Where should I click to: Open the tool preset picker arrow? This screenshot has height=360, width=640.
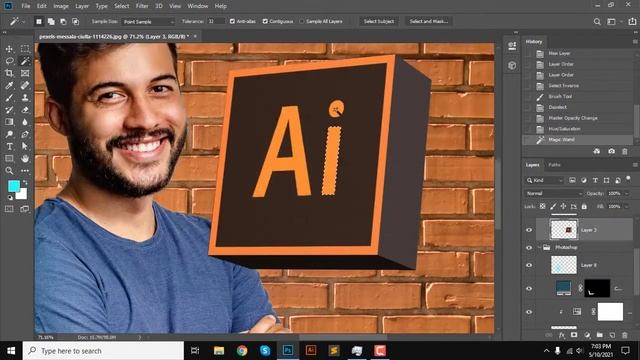click(23, 22)
